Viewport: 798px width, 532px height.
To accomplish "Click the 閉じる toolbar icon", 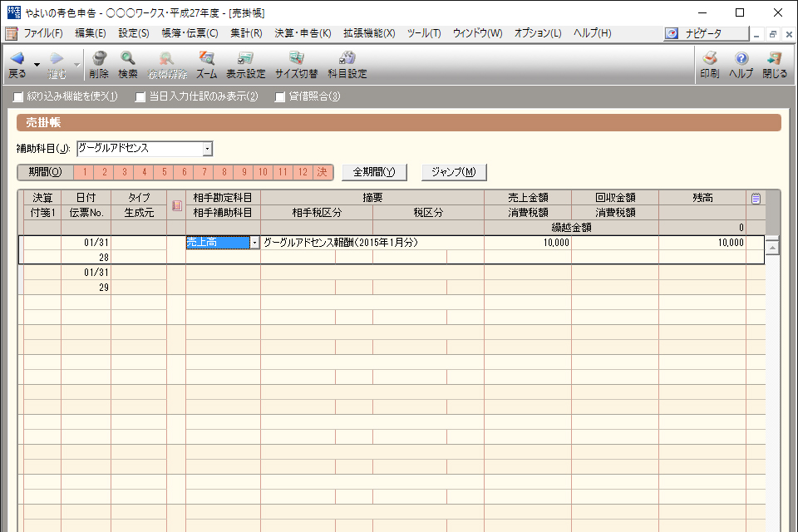I will click(775, 58).
